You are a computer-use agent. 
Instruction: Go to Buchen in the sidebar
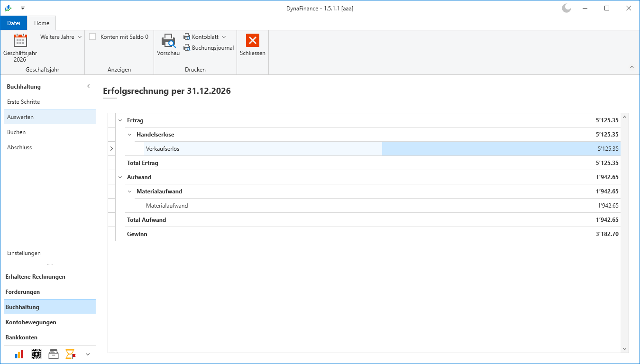50,132
